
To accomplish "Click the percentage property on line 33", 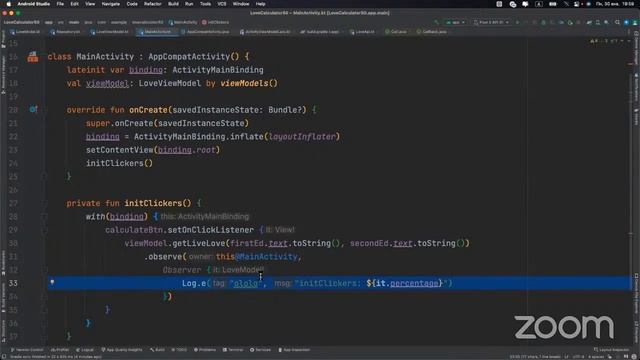I will (414, 283).
